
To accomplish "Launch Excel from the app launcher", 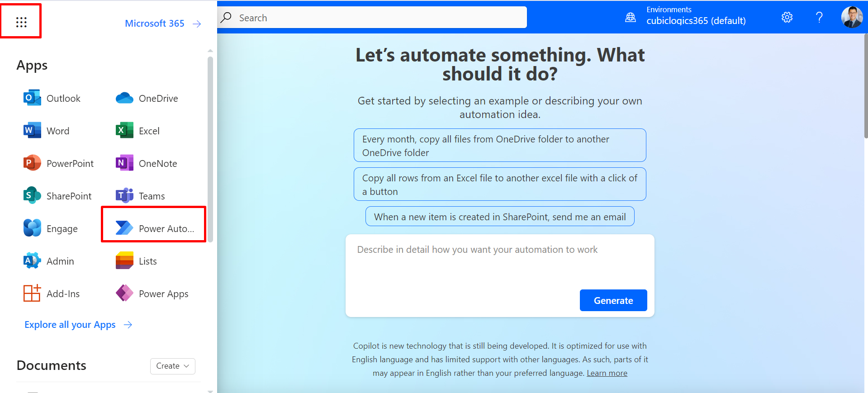I will coord(138,131).
